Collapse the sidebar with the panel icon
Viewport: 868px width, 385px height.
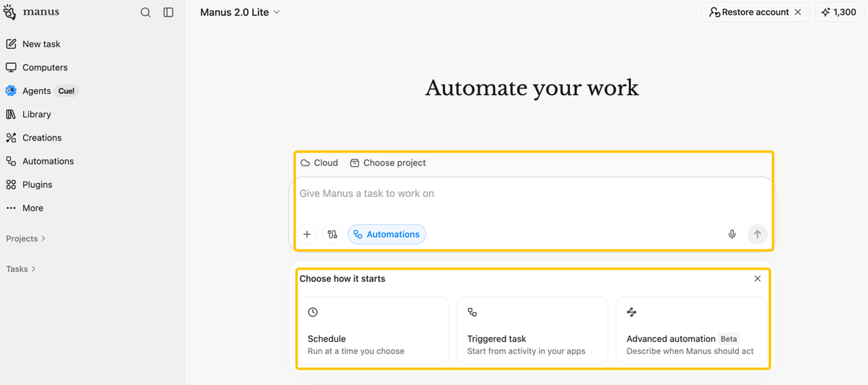(x=168, y=12)
